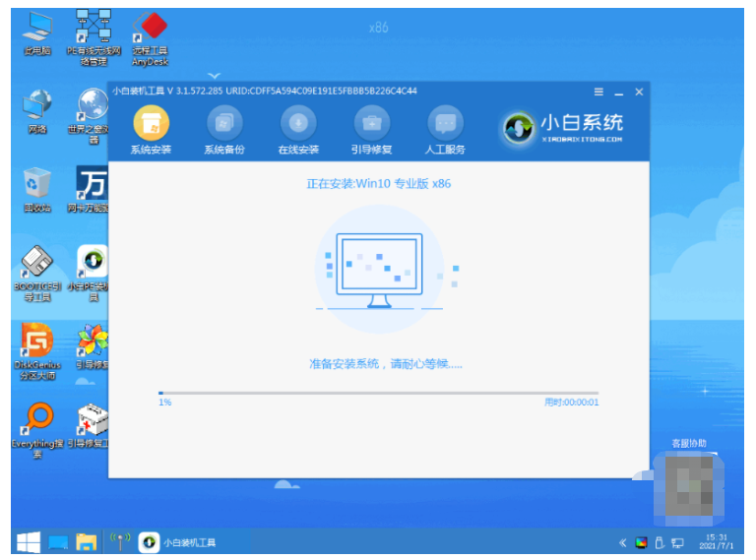Minimize the 小白装机工具 window

[619, 93]
